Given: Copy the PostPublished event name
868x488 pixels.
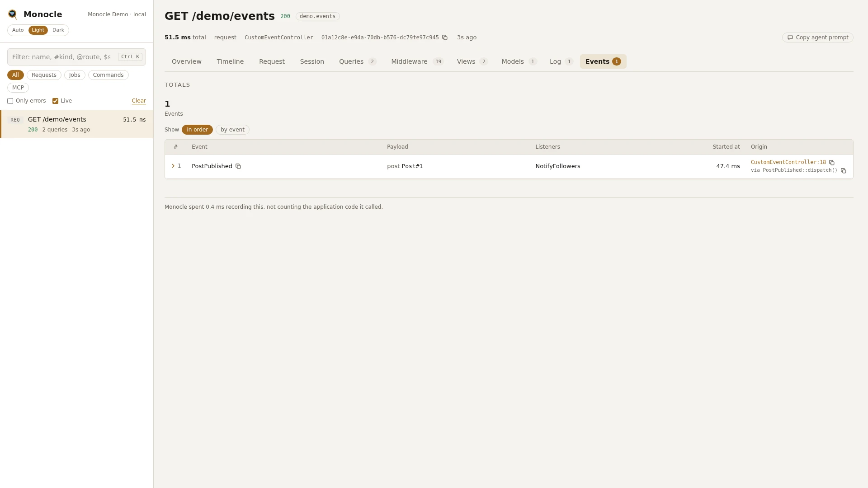Looking at the screenshot, I should coord(238,166).
